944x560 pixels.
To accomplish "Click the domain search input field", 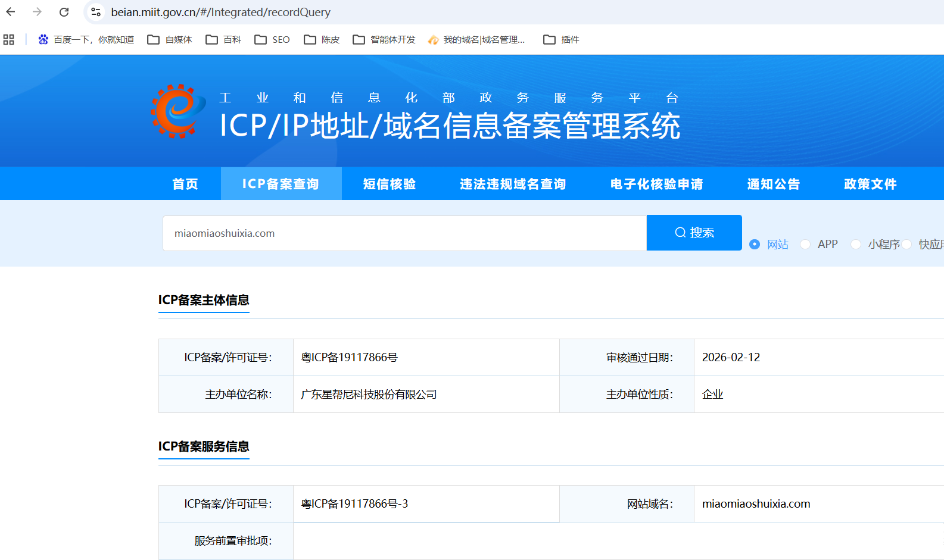I will 404,233.
